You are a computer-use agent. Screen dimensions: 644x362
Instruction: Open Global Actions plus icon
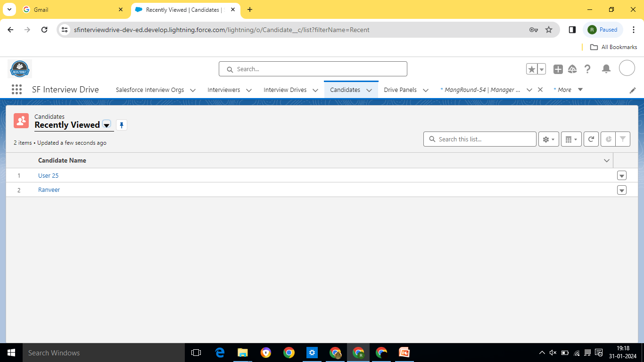tap(558, 69)
